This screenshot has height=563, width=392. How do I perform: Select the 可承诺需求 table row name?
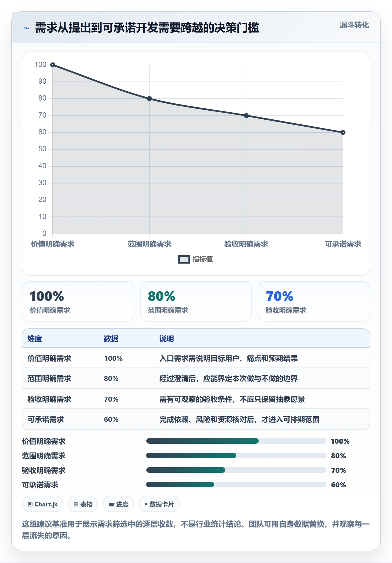(x=46, y=419)
